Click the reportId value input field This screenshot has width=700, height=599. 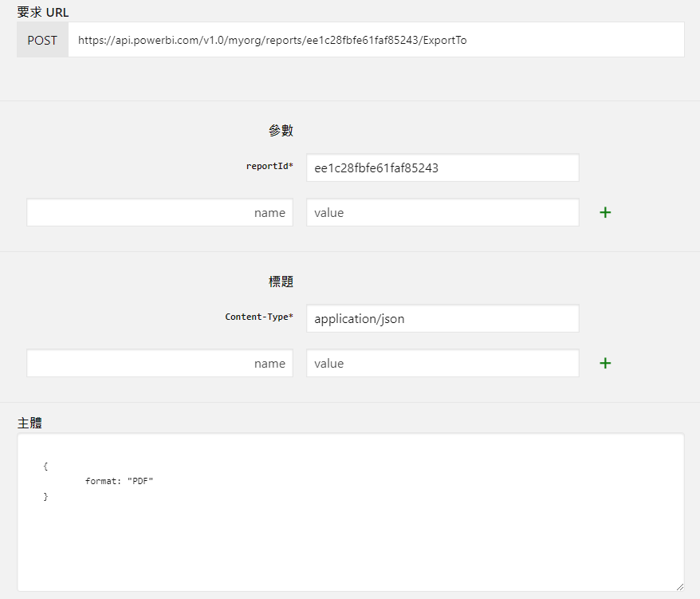(442, 168)
